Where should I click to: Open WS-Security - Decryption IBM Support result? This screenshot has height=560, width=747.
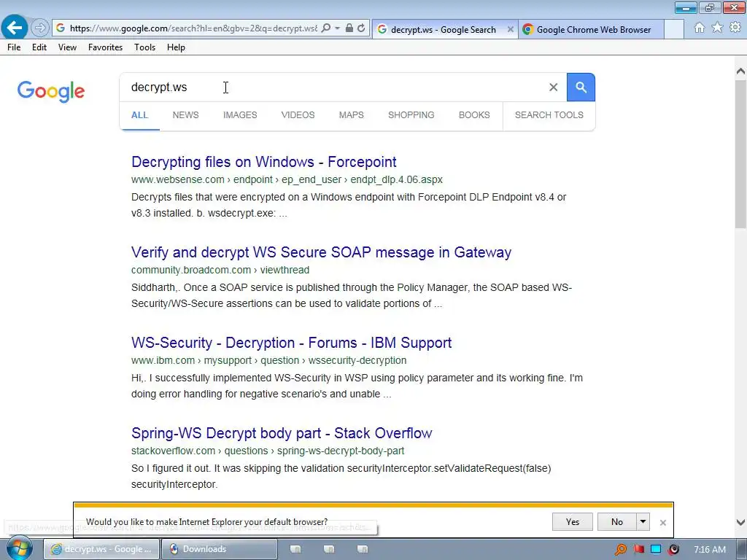(292, 343)
